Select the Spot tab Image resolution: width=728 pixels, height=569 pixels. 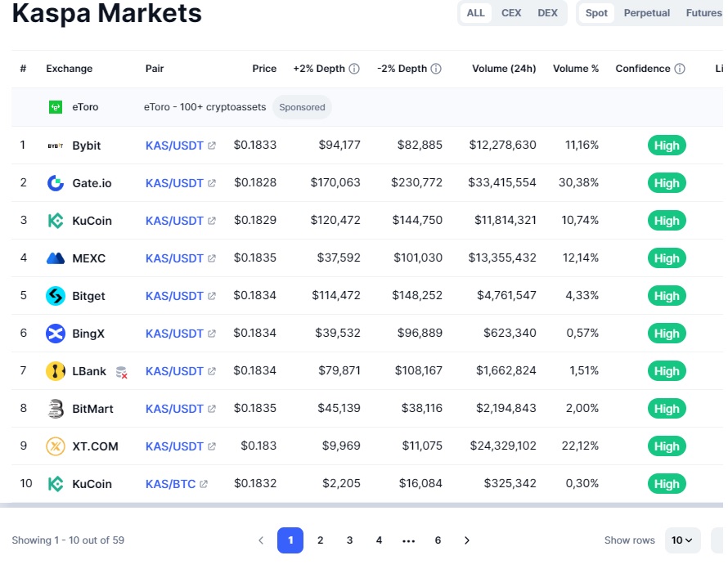(x=596, y=13)
